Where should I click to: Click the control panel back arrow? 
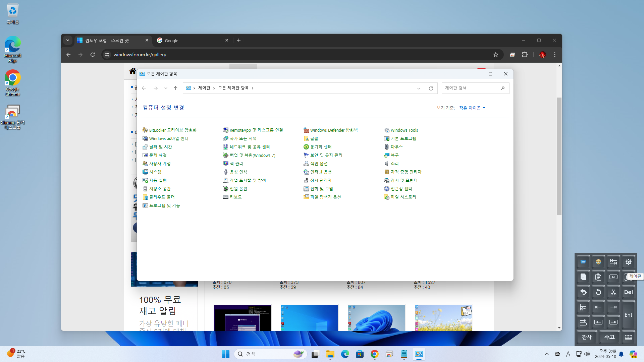[144, 88]
